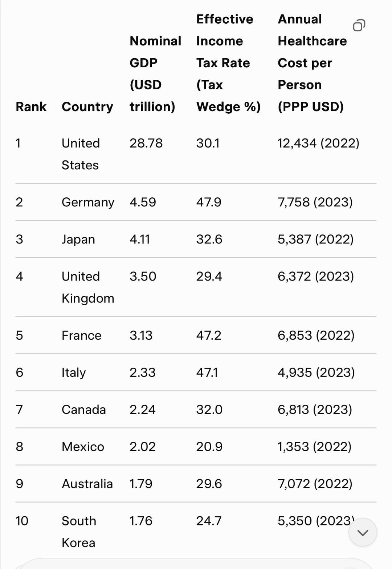Viewport: 392px width, 569px height.
Task: Select the United States country cell
Action: 81,154
